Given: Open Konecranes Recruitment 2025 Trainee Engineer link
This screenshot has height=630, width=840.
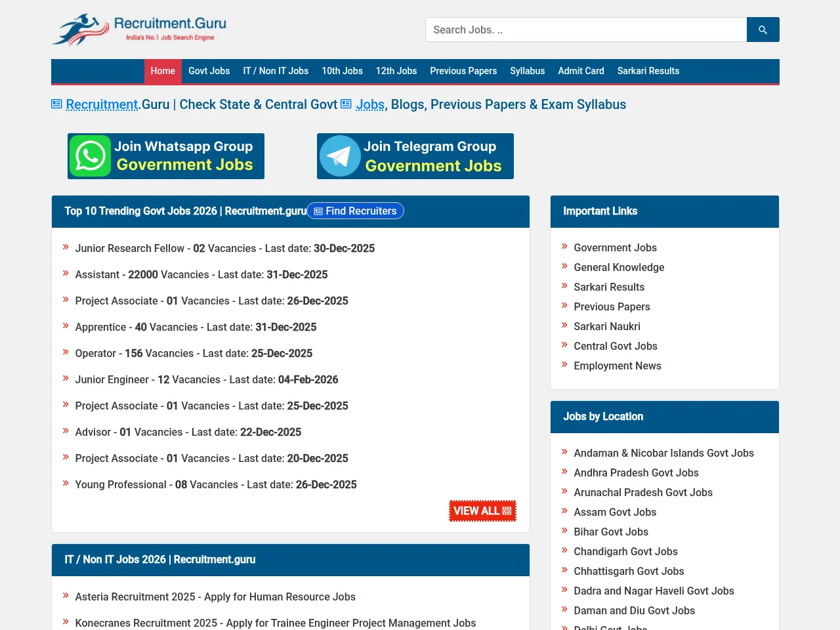Looking at the screenshot, I should pos(276,623).
